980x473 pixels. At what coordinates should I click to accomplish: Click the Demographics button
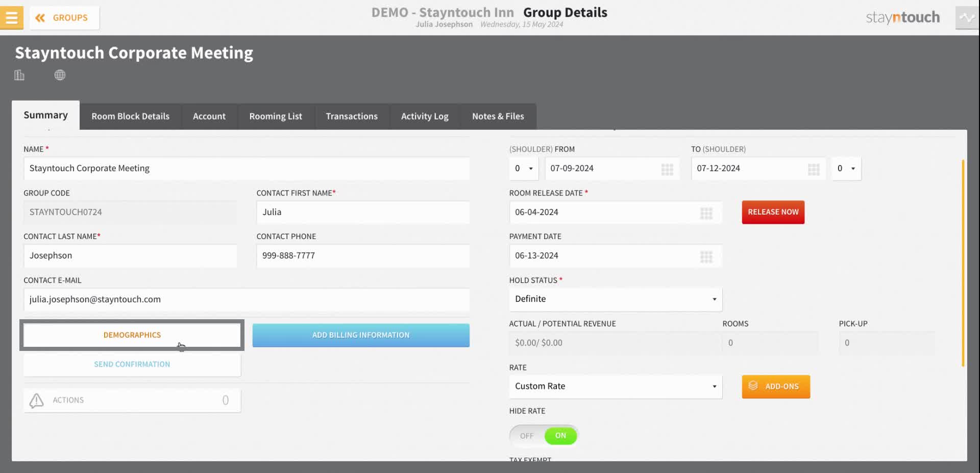pos(132,335)
